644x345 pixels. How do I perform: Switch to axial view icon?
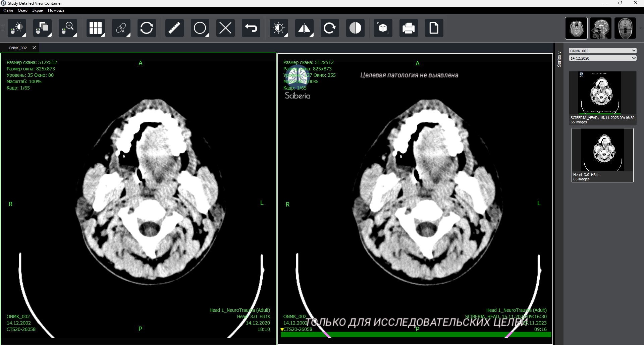tap(576, 28)
